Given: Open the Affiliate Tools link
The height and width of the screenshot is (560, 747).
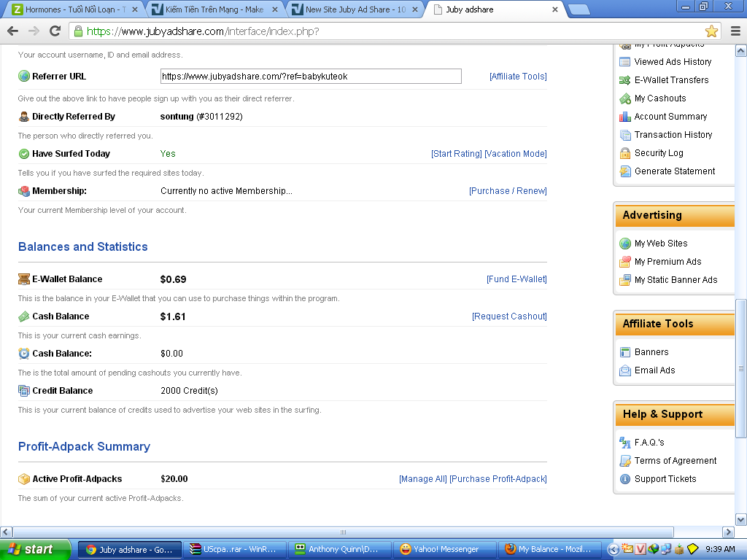Looking at the screenshot, I should pos(518,76).
